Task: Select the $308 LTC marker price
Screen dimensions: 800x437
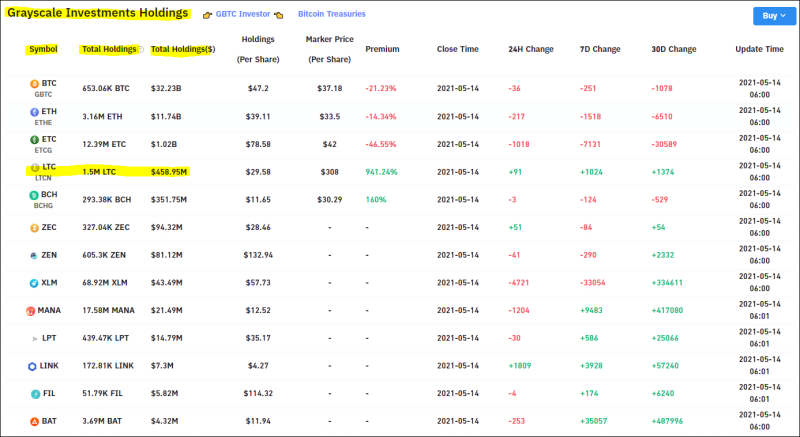Action: (329, 172)
